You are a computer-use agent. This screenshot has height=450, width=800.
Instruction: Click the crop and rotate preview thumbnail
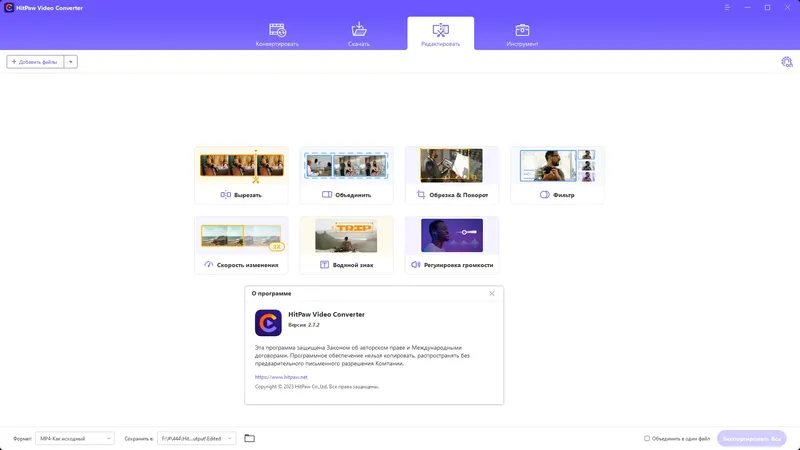(x=452, y=165)
